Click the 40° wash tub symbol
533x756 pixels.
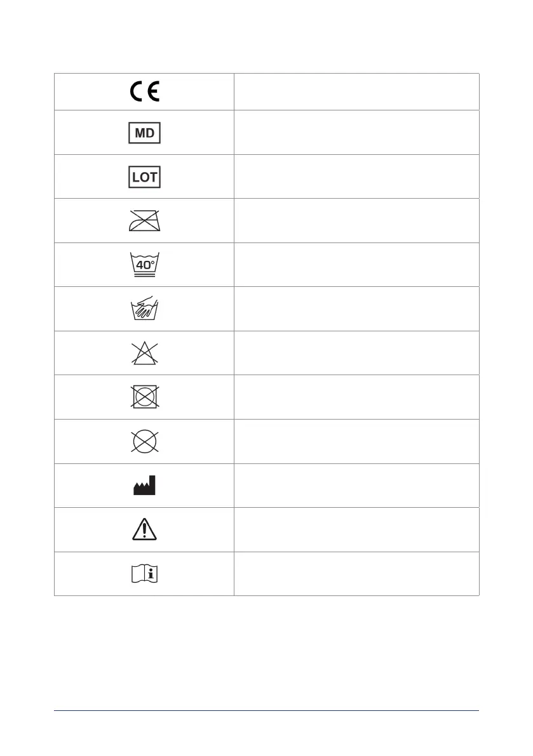pos(144,265)
